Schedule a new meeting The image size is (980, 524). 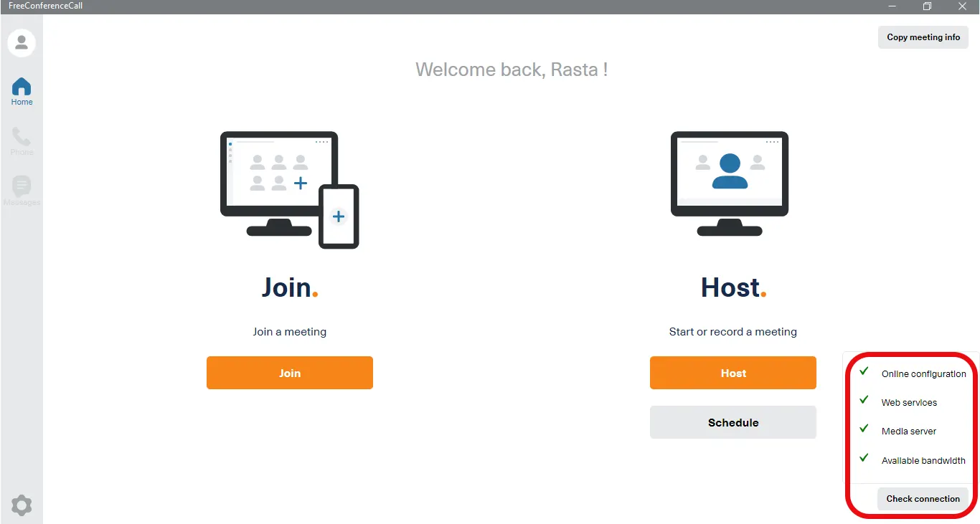point(732,422)
